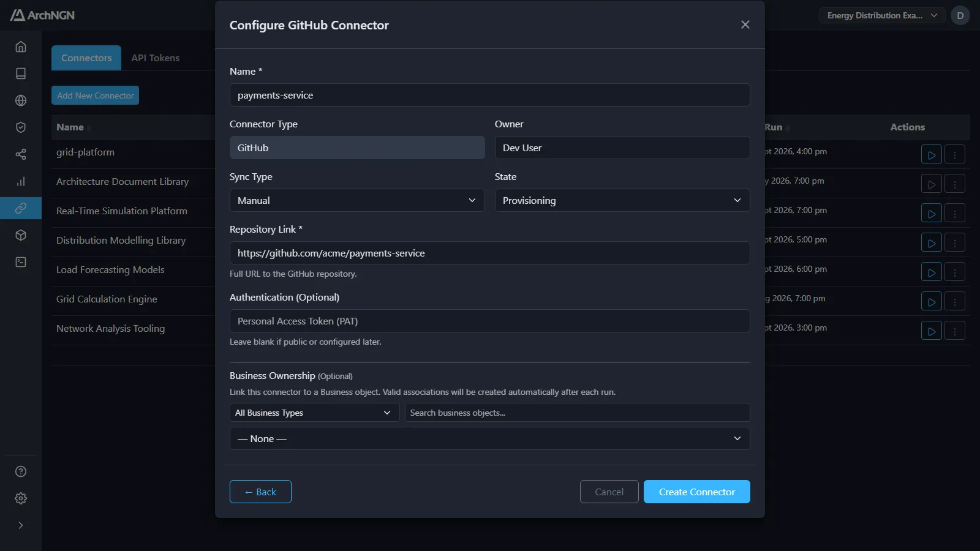Focus the Search business objects field
This screenshot has height=551, width=980.
tap(578, 413)
